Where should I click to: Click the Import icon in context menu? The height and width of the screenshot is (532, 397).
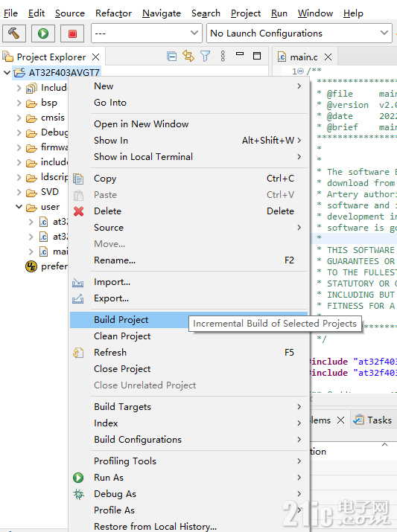click(78, 282)
